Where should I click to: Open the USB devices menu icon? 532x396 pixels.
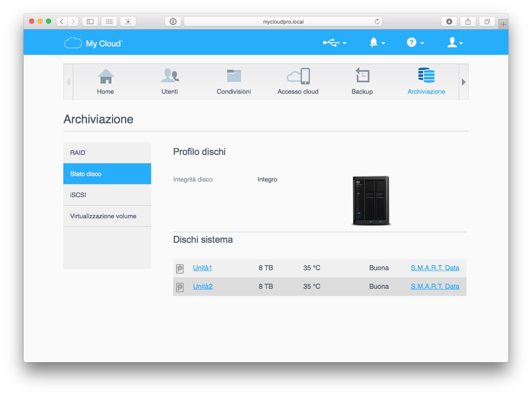[331, 43]
